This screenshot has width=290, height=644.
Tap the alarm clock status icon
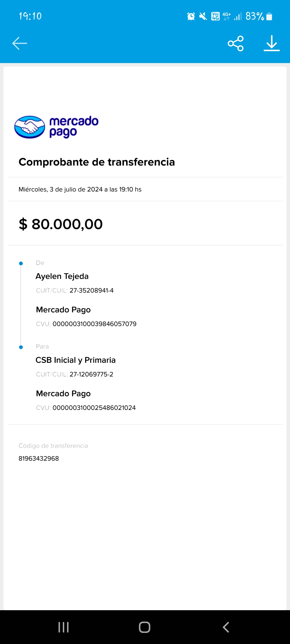(191, 16)
